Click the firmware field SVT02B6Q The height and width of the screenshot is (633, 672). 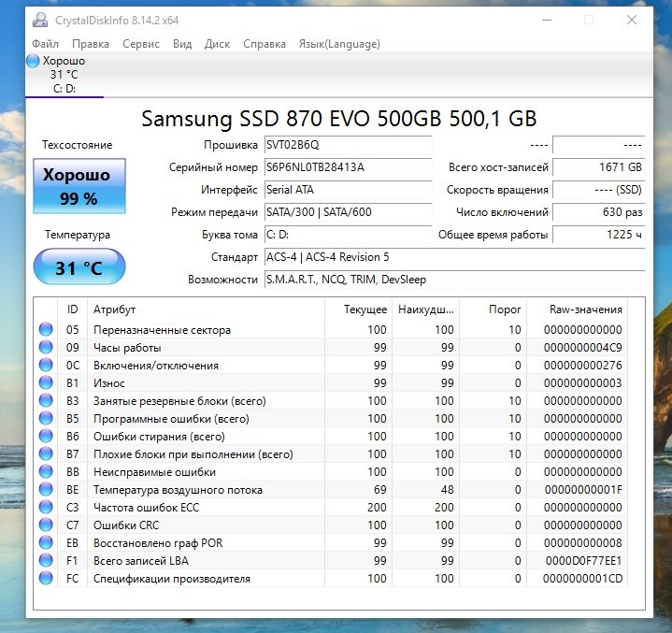(x=347, y=145)
